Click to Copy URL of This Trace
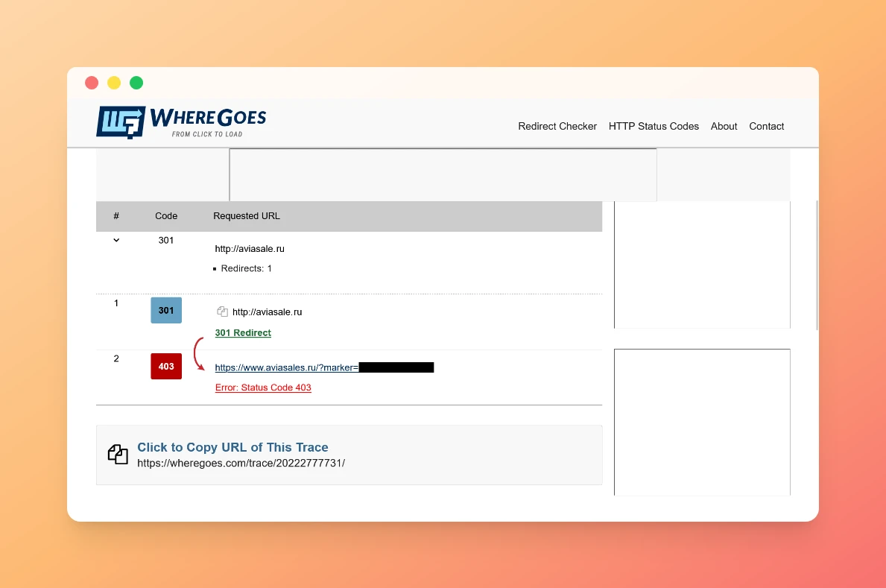Image resolution: width=886 pixels, height=588 pixels. coord(232,447)
